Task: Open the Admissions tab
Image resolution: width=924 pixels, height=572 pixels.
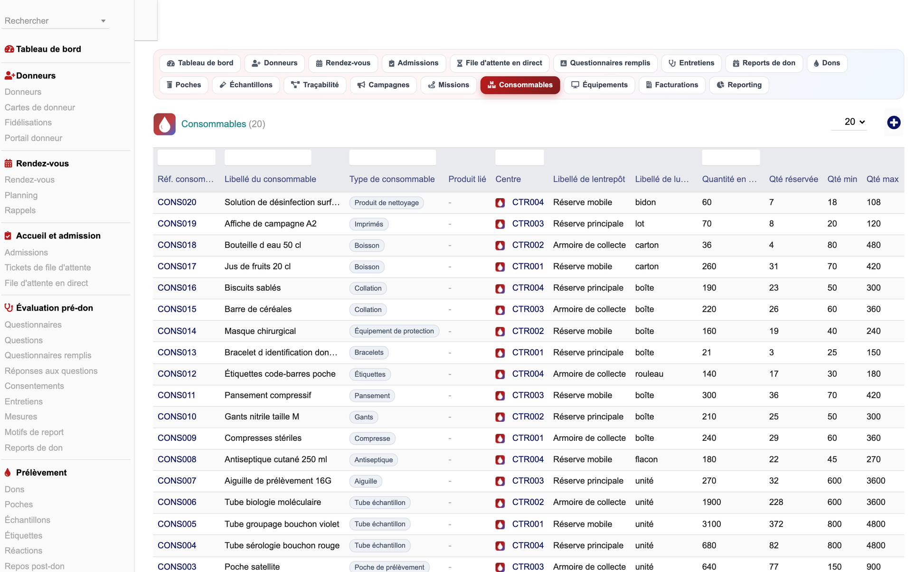Action: pyautogui.click(x=414, y=63)
